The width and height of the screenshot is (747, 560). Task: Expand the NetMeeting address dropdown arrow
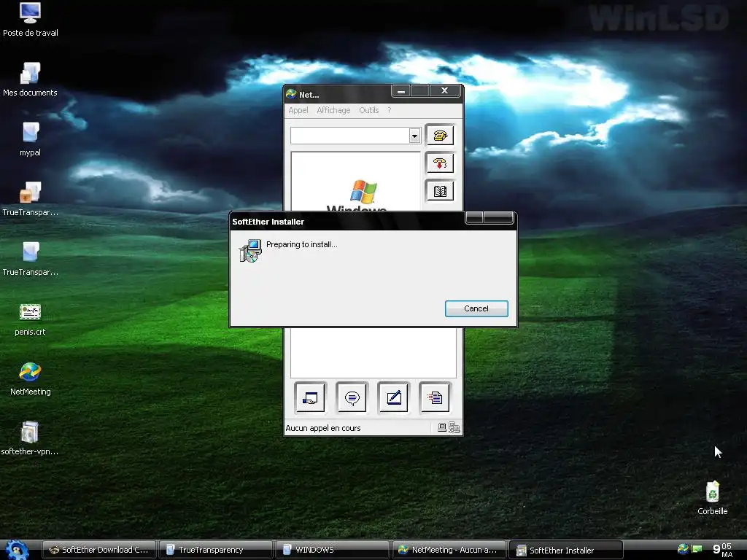coord(414,136)
